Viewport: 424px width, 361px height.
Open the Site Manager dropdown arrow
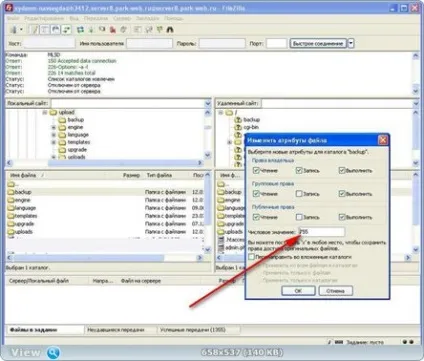pyautogui.click(x=21, y=30)
